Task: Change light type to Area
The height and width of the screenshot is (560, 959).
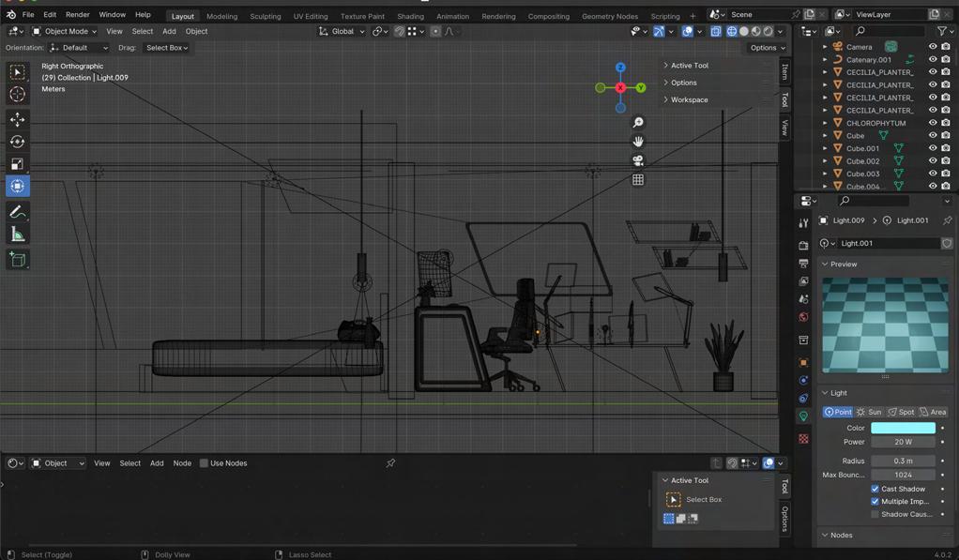Action: [933, 412]
